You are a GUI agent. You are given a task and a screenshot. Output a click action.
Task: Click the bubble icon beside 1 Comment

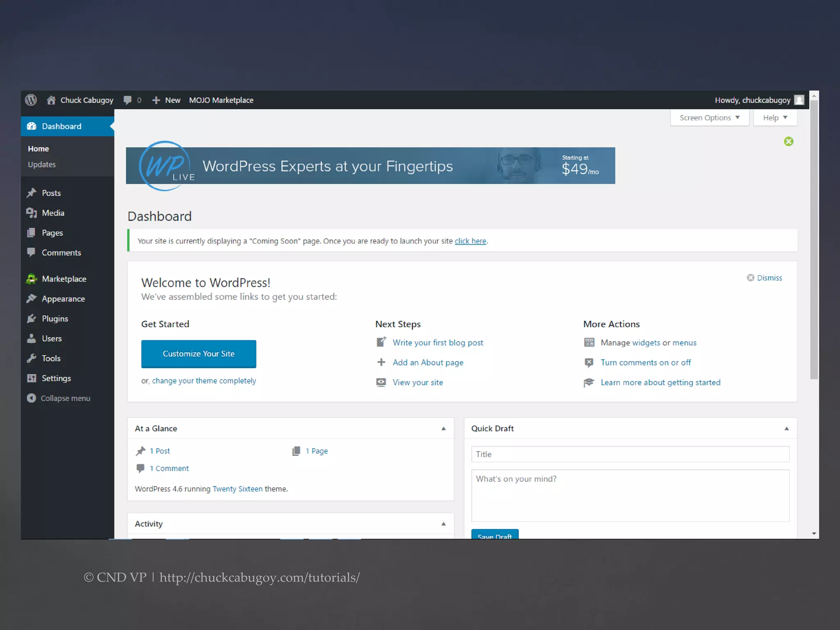(140, 468)
